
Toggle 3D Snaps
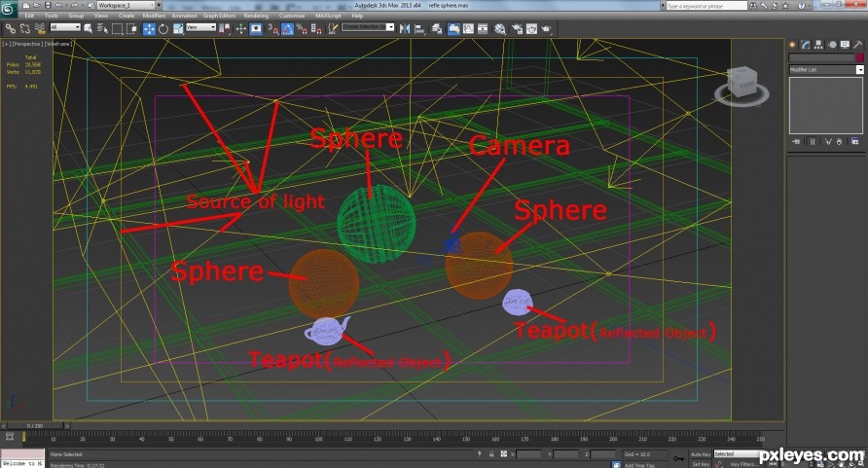click(x=272, y=29)
